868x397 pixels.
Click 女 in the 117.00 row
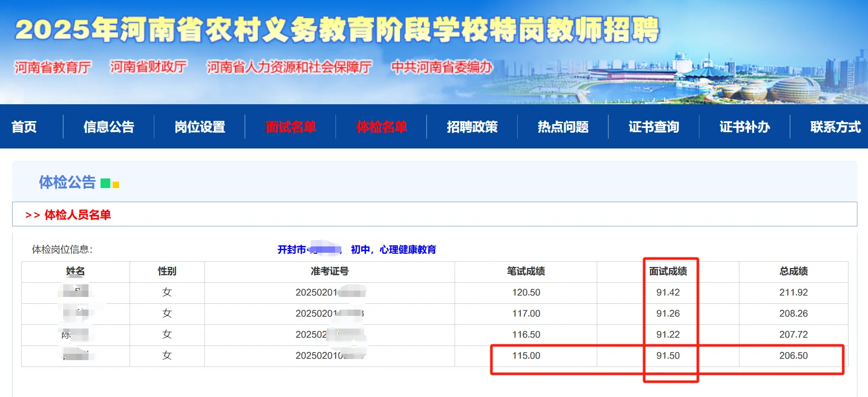pyautogui.click(x=167, y=313)
